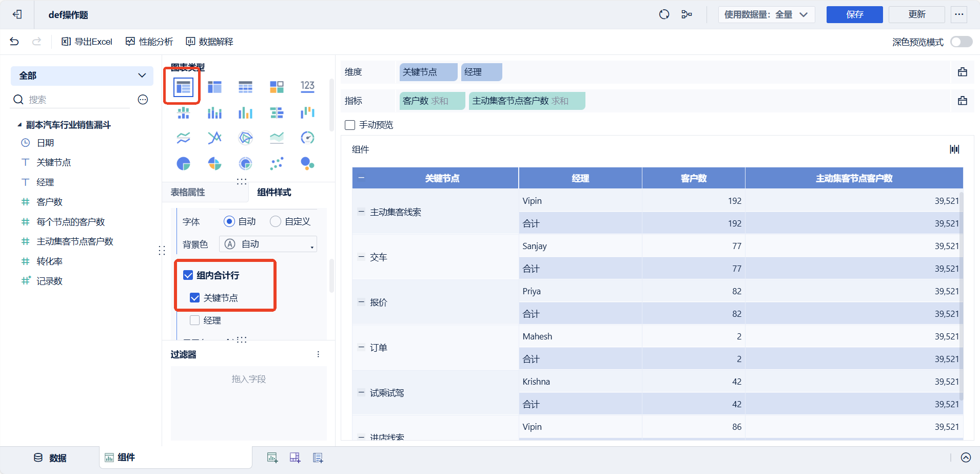Select the 自动 font radio button
This screenshot has height=474, width=980.
pyautogui.click(x=229, y=221)
